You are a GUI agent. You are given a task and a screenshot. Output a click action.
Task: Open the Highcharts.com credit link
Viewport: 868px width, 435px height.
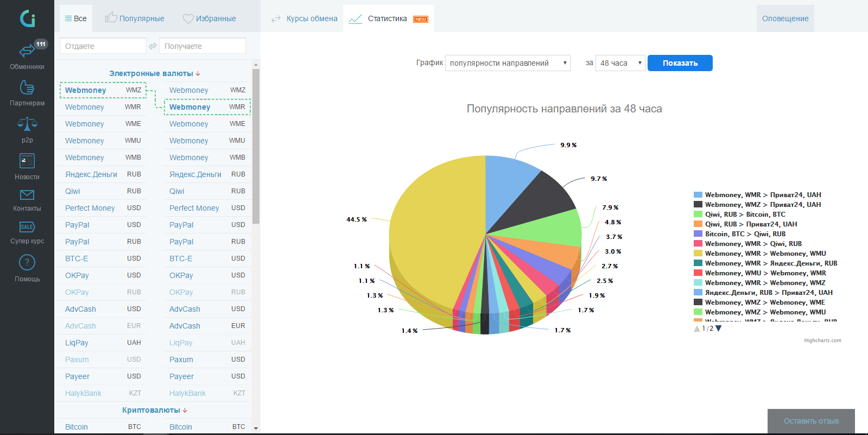coord(822,341)
